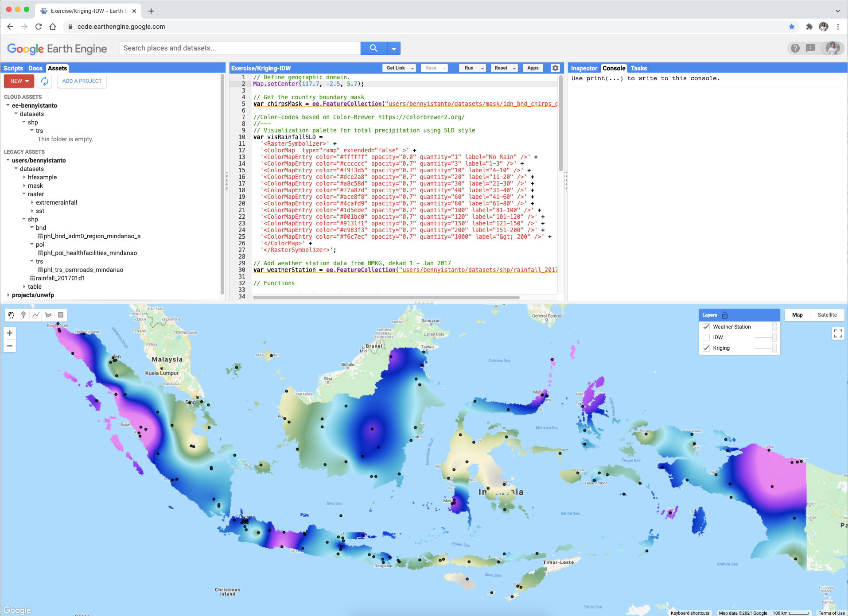Screen dimensions: 848x616
Task: Open the NEW asset dropdown
Action: tap(19, 81)
